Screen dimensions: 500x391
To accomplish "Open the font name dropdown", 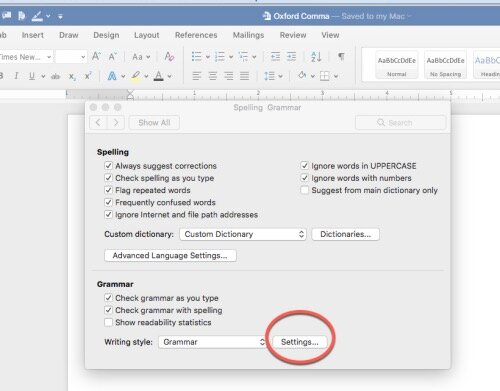I will pos(49,57).
